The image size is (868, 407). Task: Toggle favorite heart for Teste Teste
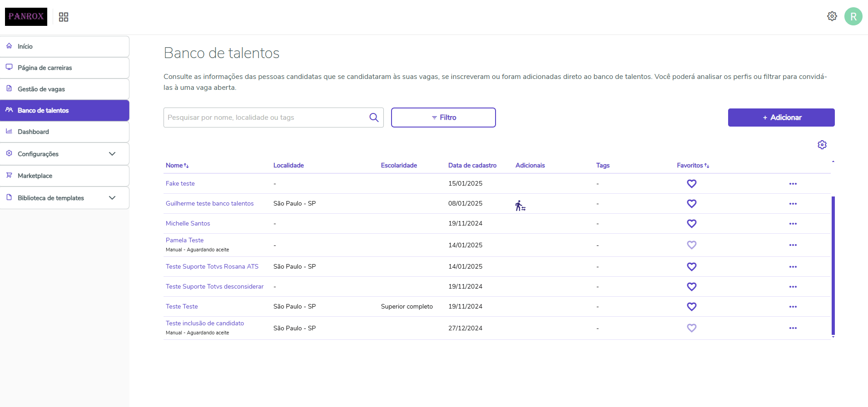(691, 307)
